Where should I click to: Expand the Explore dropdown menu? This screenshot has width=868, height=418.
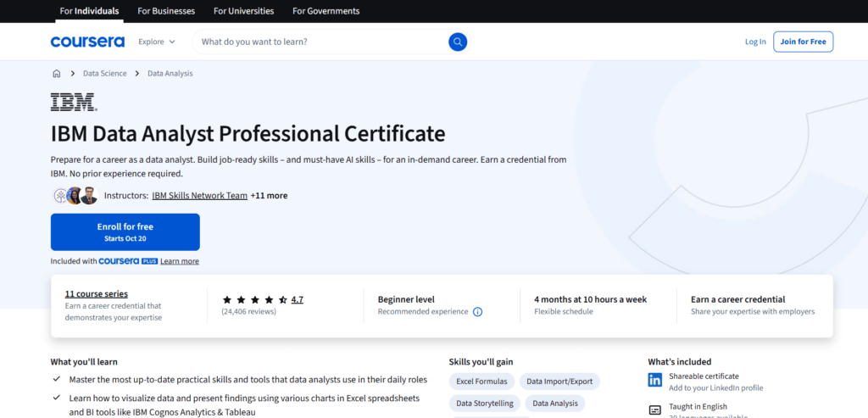coord(157,42)
